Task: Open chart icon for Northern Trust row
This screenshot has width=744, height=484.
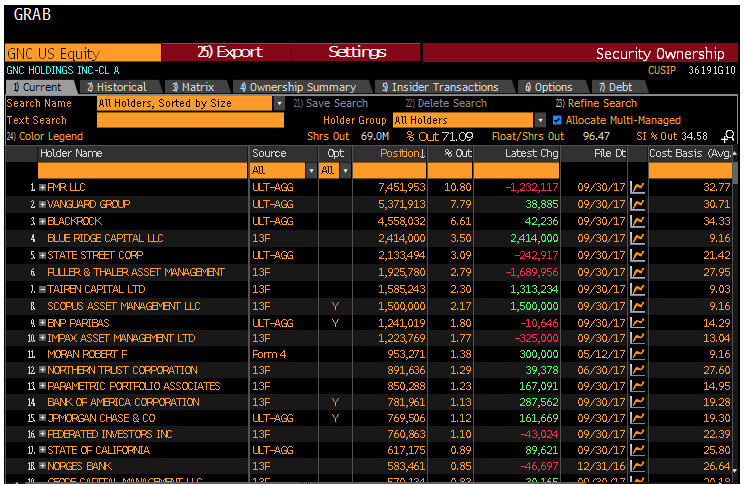Action: click(637, 370)
